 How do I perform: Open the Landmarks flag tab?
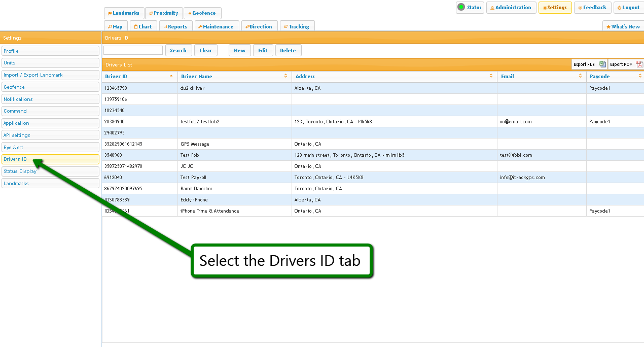pyautogui.click(x=124, y=13)
